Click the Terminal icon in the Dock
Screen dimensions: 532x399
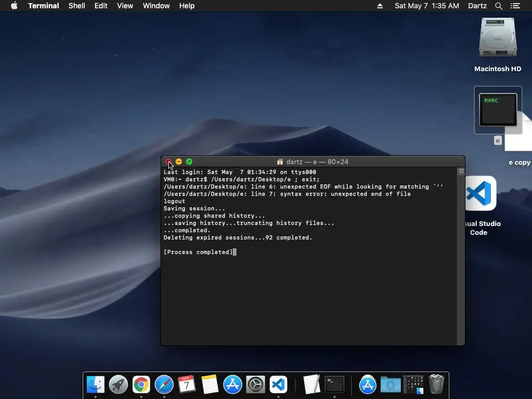point(335,384)
